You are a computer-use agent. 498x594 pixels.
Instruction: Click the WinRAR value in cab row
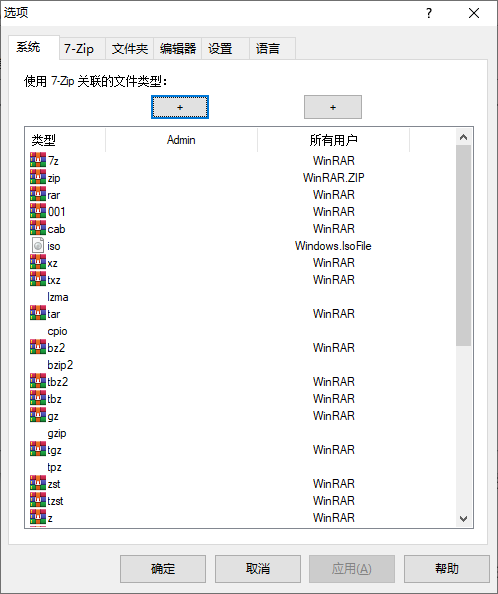(x=334, y=228)
